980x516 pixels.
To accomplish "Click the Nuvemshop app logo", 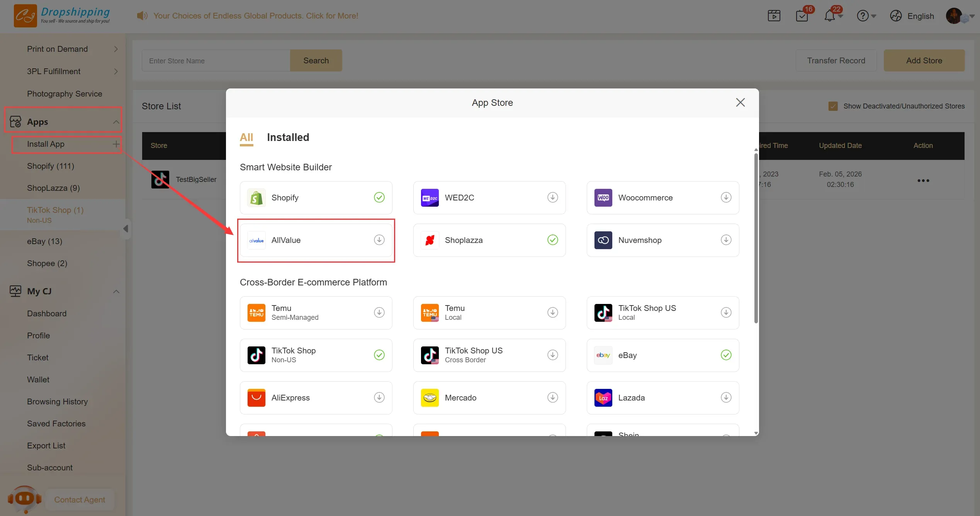I will coord(603,240).
